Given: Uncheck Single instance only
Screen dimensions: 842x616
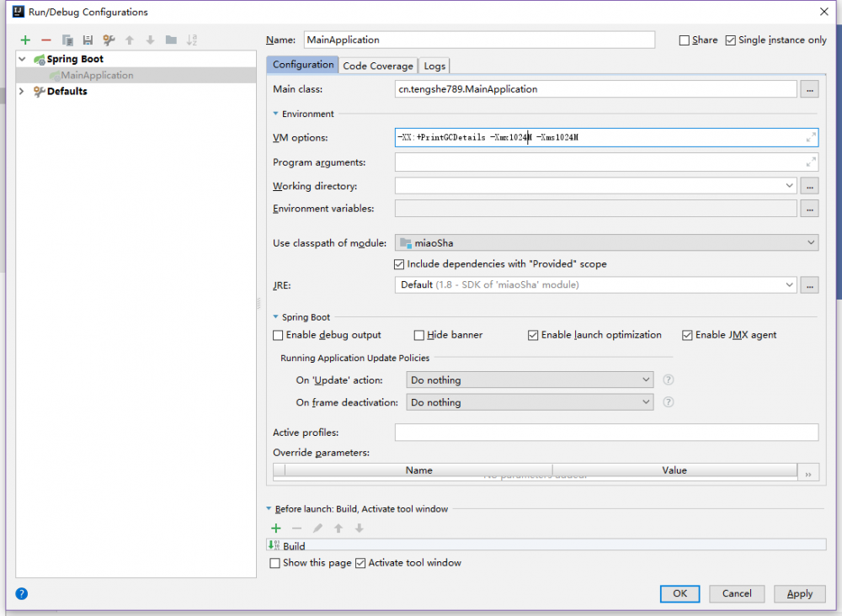Looking at the screenshot, I should 730,40.
